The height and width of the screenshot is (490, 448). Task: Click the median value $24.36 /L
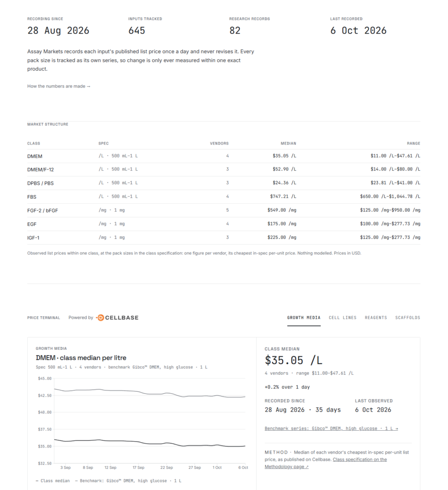[284, 183]
